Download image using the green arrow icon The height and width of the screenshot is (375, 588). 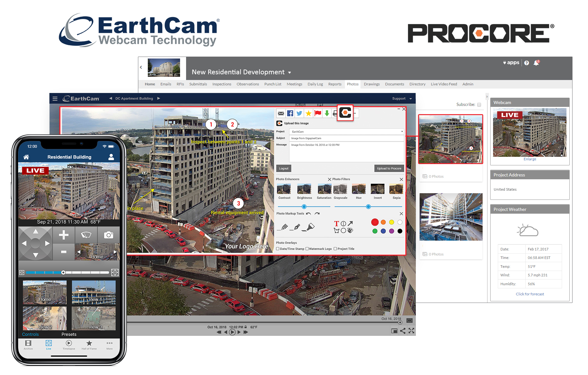pos(327,113)
